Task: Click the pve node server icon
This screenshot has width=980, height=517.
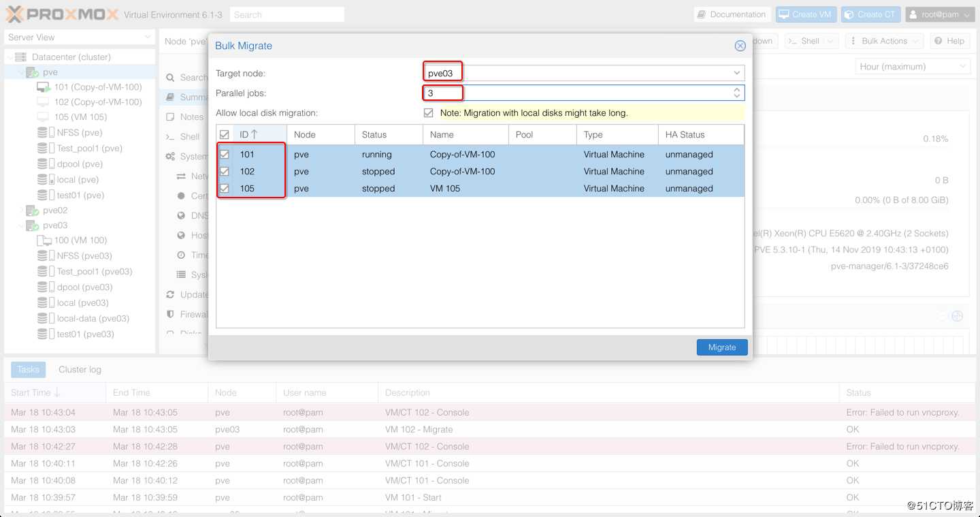Action: click(x=32, y=72)
